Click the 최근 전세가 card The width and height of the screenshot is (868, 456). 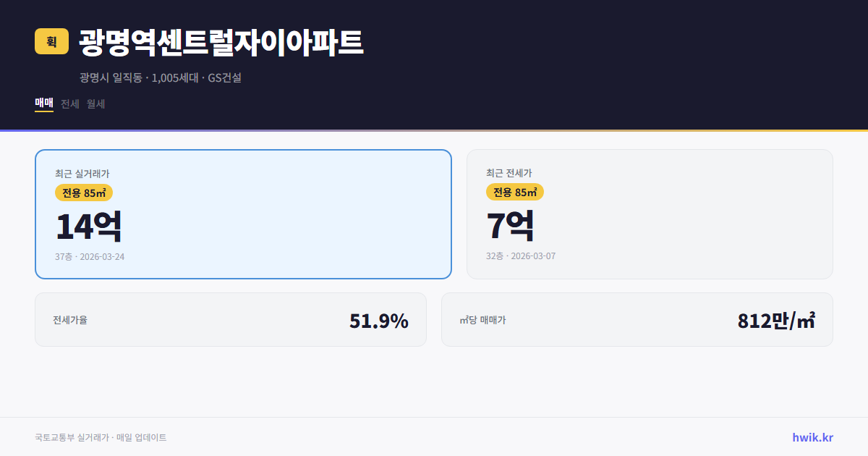[x=650, y=214]
